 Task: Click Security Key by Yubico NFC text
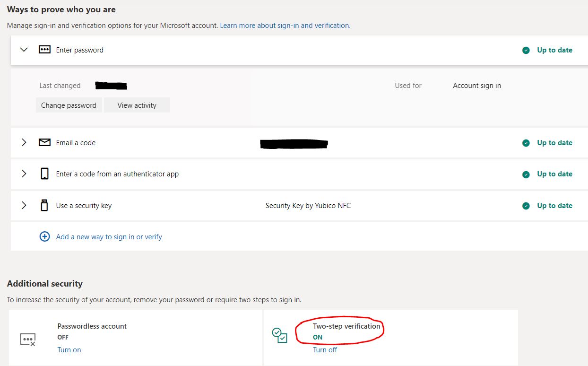point(308,205)
